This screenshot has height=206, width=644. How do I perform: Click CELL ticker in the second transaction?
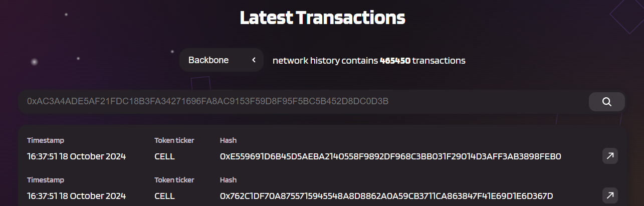point(164,195)
